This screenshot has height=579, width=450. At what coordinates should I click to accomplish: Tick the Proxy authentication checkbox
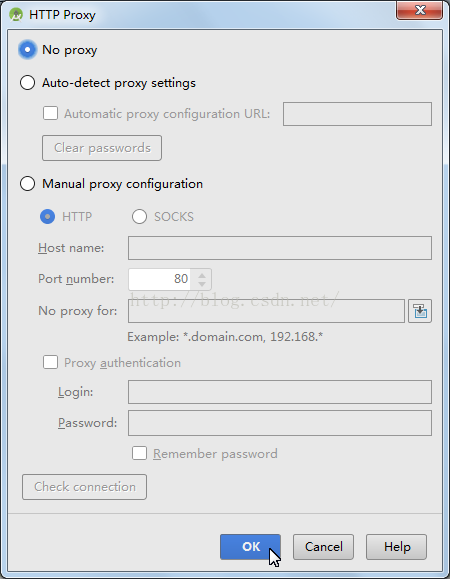pos(50,362)
